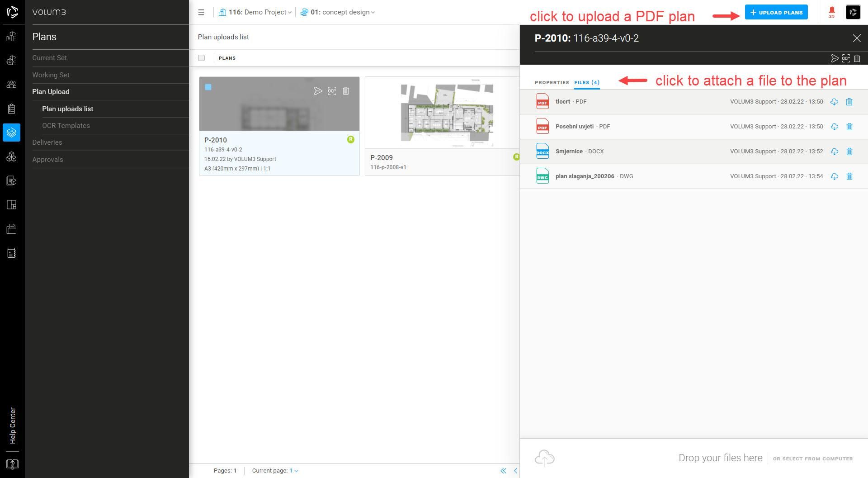The image size is (868, 478).
Task: Open the buildings projects icon in sidebar
Action: (12, 36)
